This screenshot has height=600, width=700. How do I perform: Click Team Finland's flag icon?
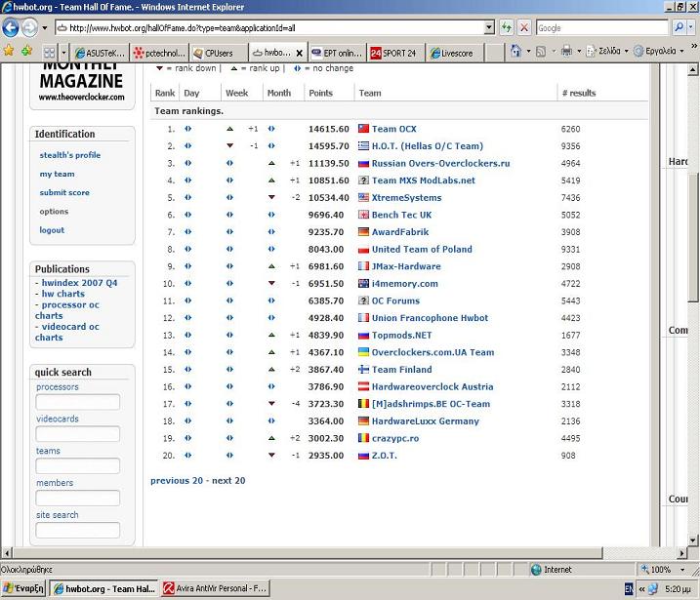(364, 370)
